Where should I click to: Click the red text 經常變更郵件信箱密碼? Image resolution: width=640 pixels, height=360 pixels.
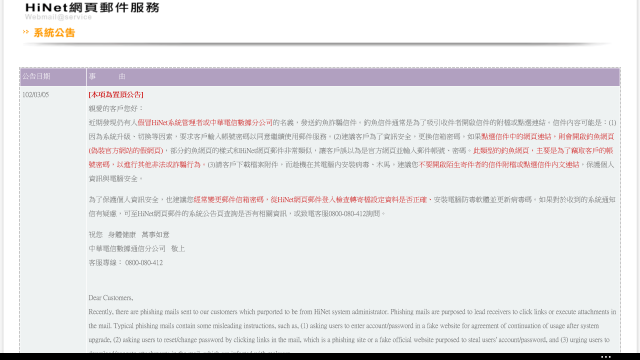point(229,200)
